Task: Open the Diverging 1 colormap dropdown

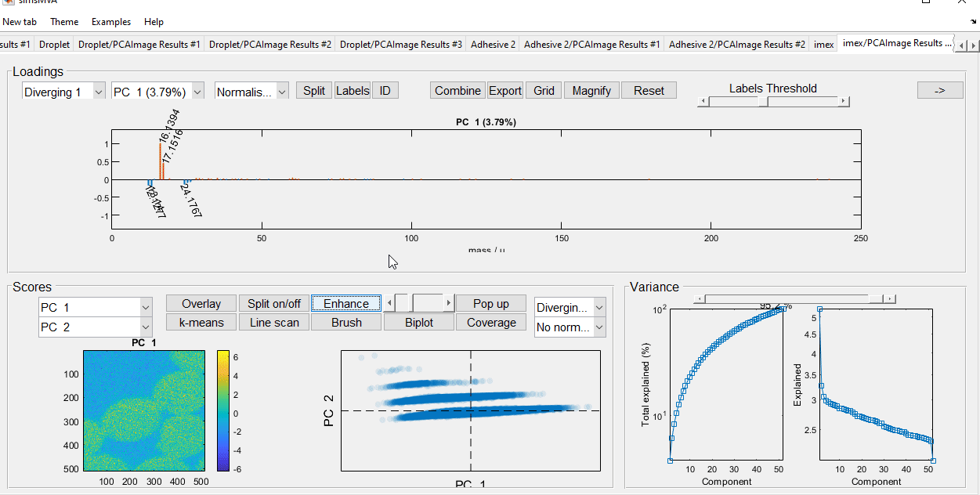Action: [x=63, y=92]
